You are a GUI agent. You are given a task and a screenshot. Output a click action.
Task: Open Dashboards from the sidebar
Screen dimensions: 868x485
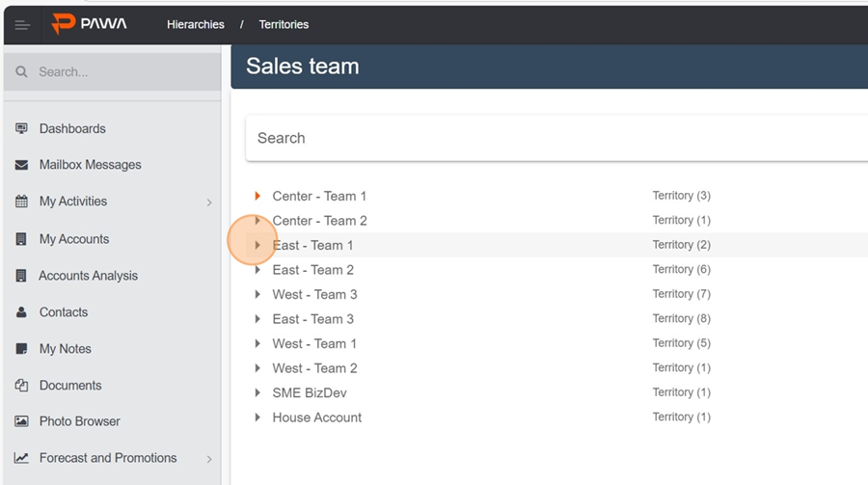coord(72,128)
